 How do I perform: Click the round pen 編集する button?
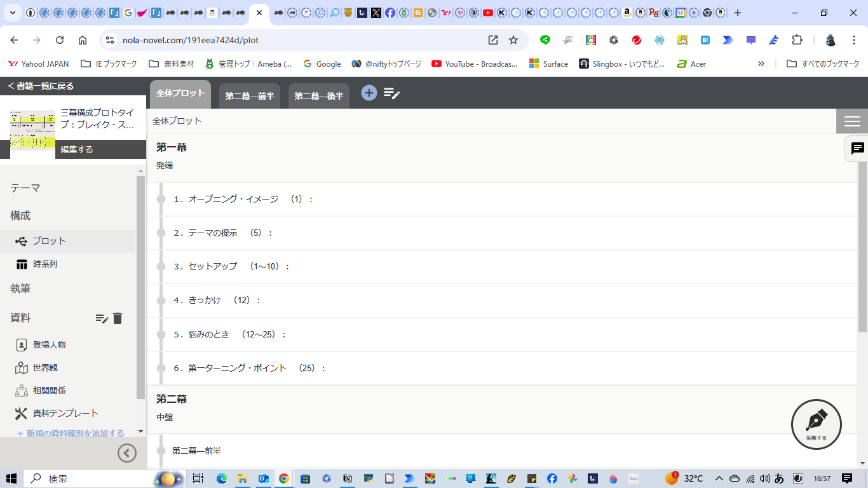point(816,424)
